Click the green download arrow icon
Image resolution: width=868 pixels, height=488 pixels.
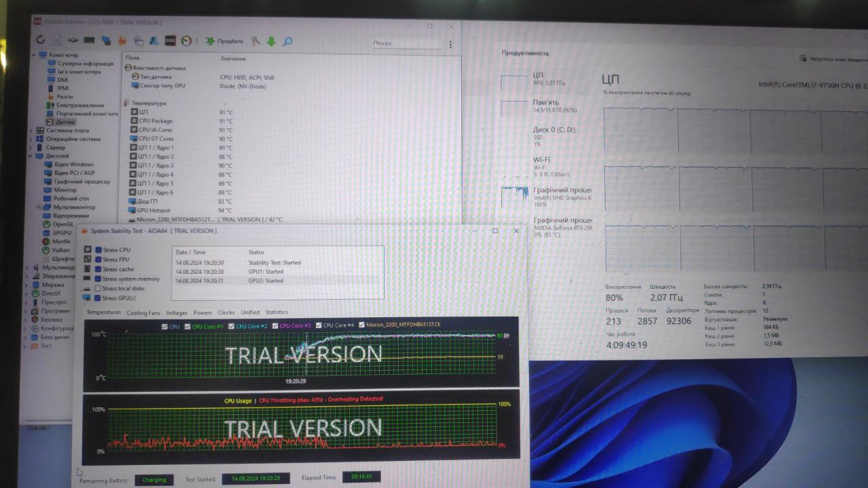coord(271,41)
